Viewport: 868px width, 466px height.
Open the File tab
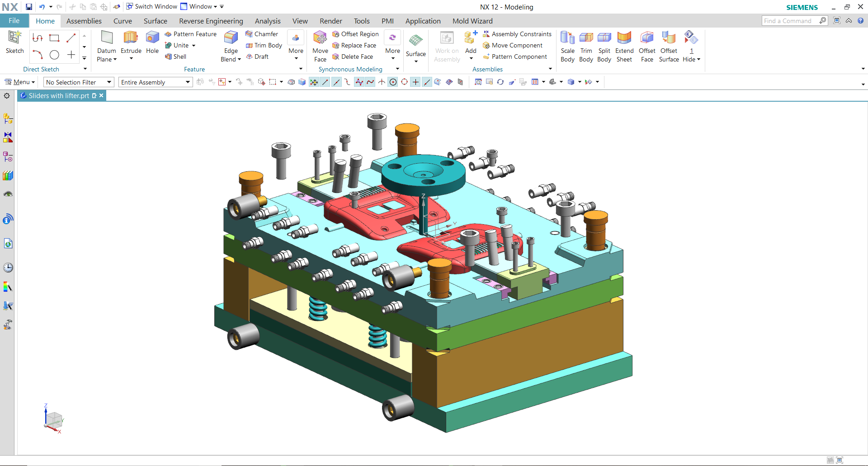coord(14,21)
